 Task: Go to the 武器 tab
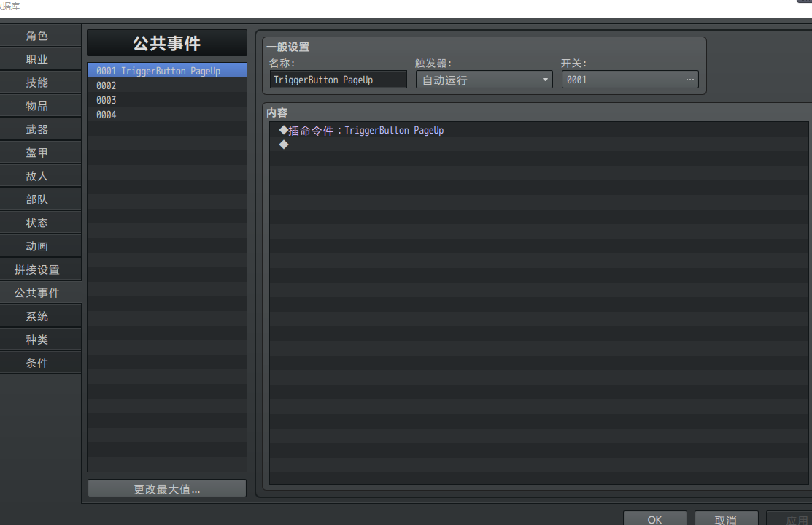[40, 129]
